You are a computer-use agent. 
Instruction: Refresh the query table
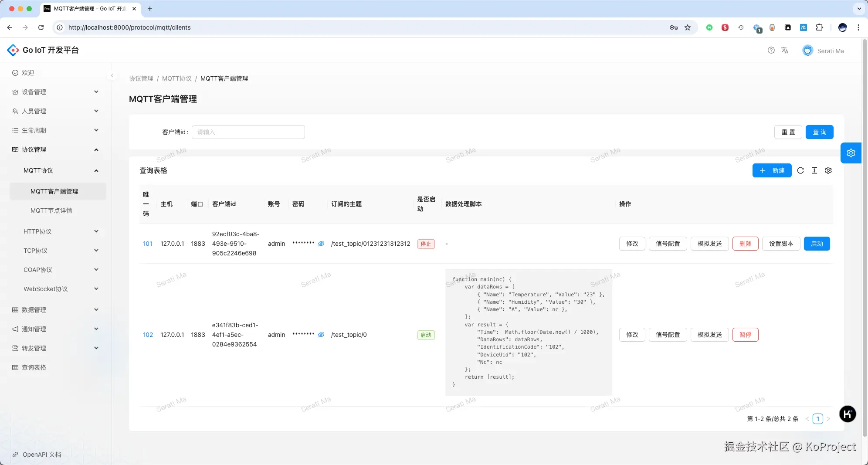800,170
